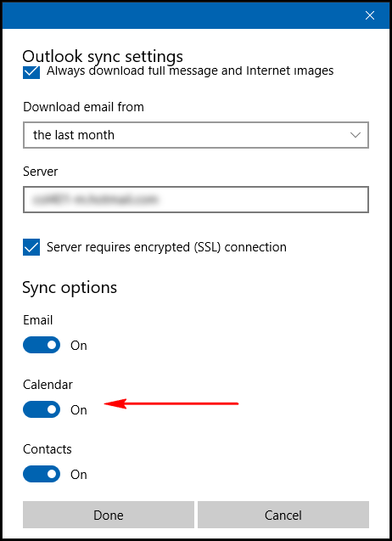Click the 'Outlook sync settings' heading

103,56
